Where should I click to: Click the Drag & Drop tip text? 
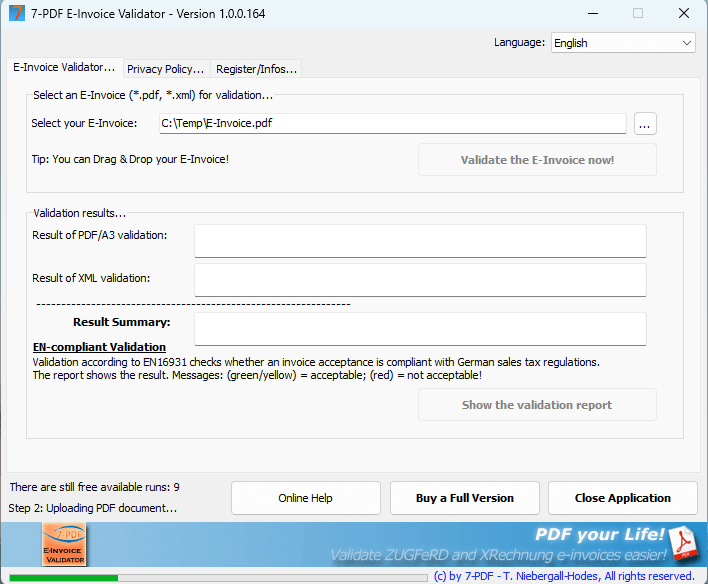coord(130,159)
